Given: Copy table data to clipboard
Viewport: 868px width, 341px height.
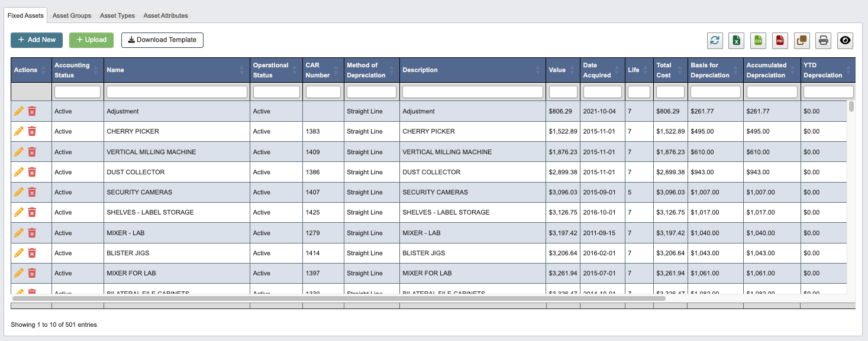Looking at the screenshot, I should (x=802, y=40).
